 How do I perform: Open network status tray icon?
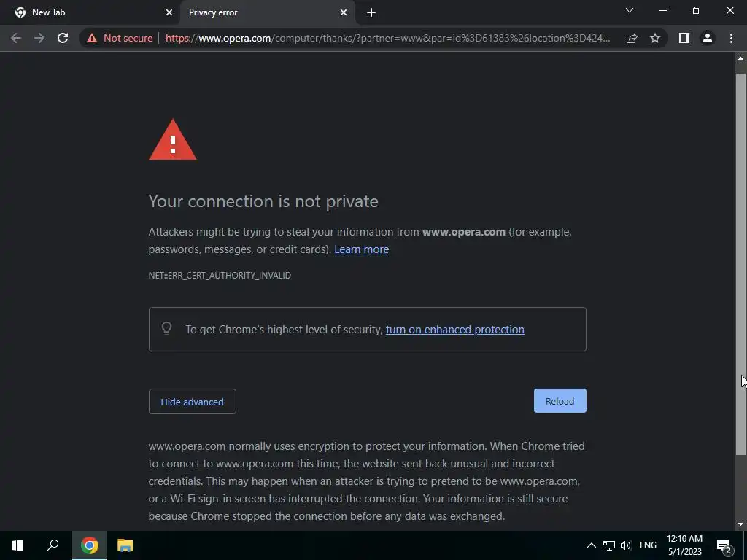click(609, 545)
